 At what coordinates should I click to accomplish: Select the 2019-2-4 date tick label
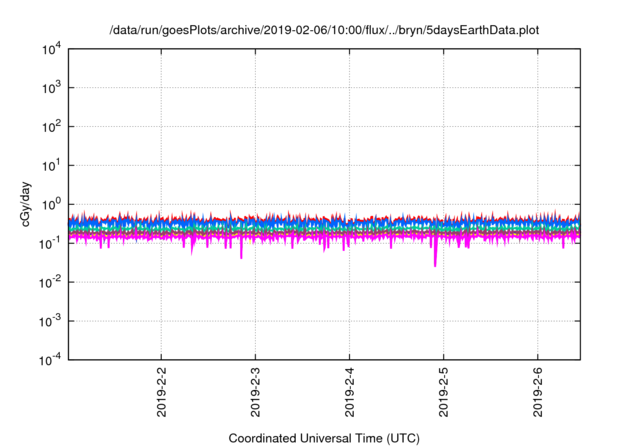click(349, 392)
